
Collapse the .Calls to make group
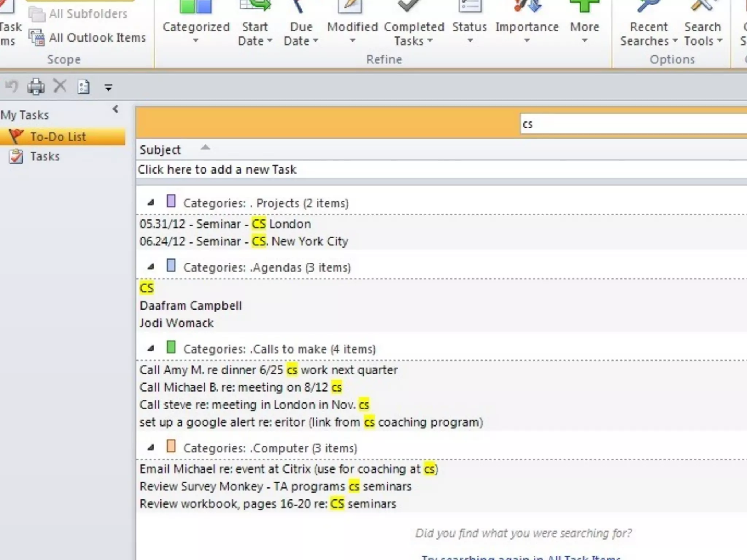151,349
